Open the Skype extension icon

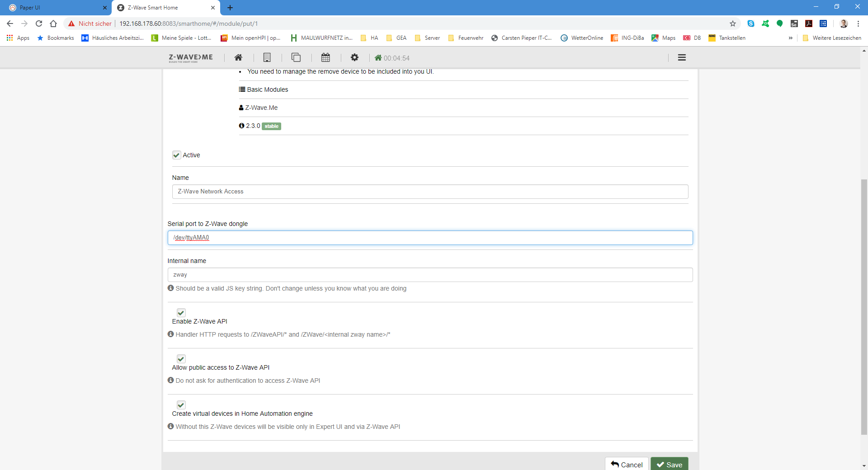(x=751, y=23)
